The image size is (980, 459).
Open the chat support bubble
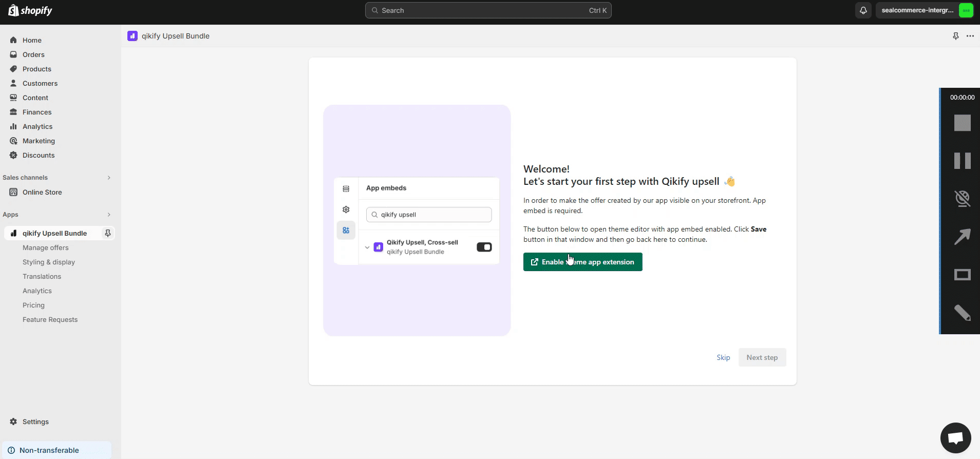[x=955, y=438]
